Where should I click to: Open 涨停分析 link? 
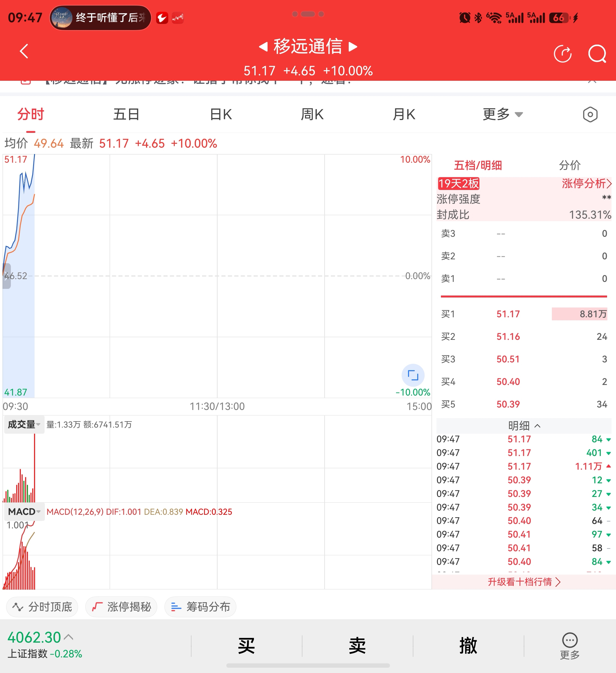point(586,183)
